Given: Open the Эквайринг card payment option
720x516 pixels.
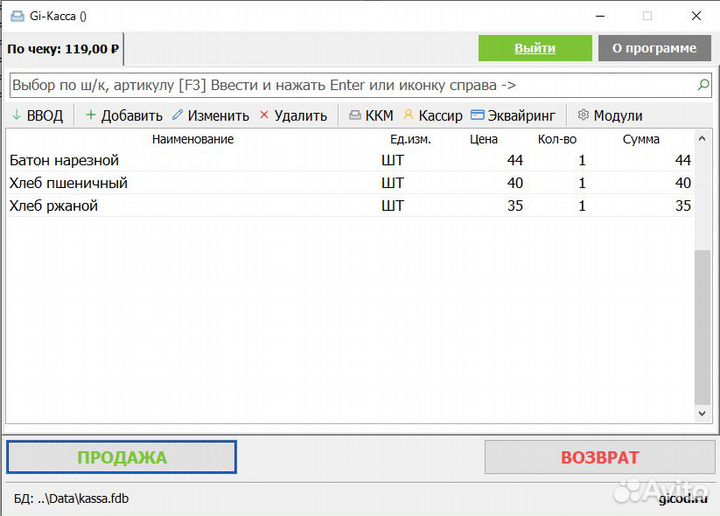Looking at the screenshot, I should [x=514, y=115].
